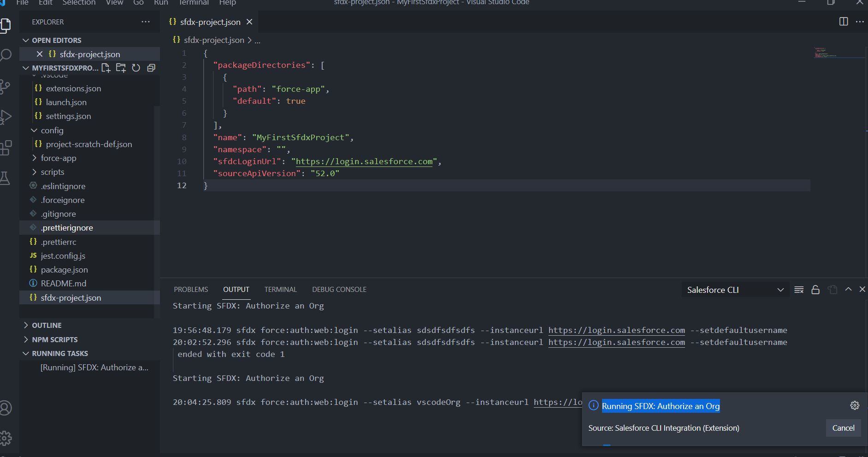The image size is (868, 457).
Task: Cancel the running SFDX Authorize task
Action: 844,428
